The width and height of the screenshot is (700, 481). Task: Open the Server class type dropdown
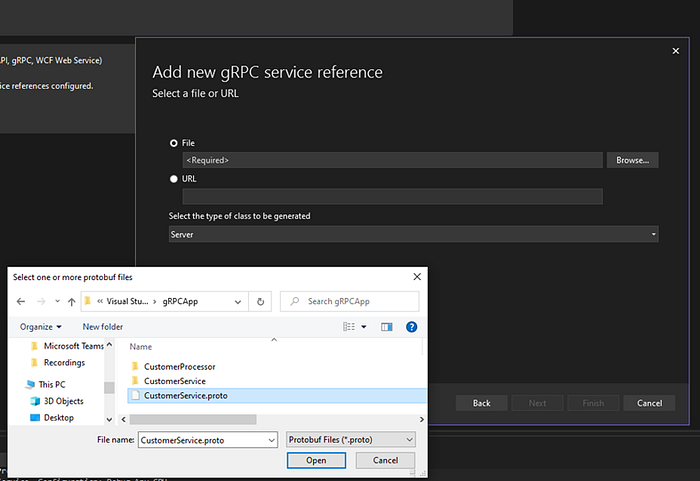(413, 234)
